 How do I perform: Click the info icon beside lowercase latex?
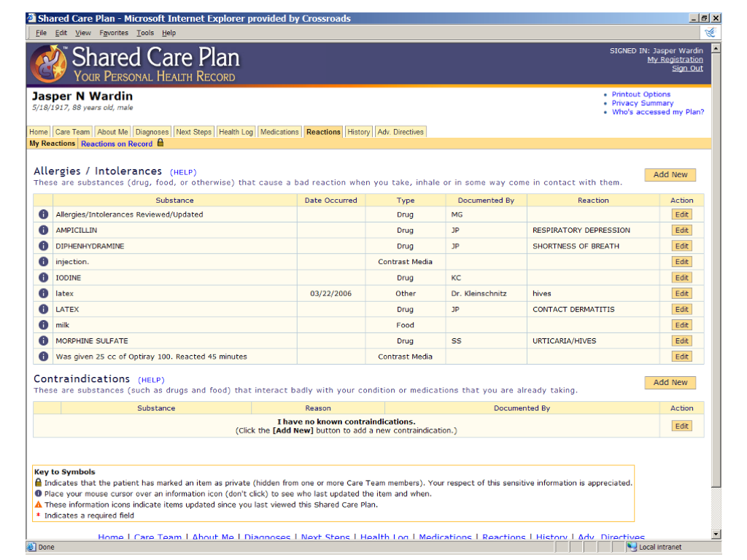[43, 293]
